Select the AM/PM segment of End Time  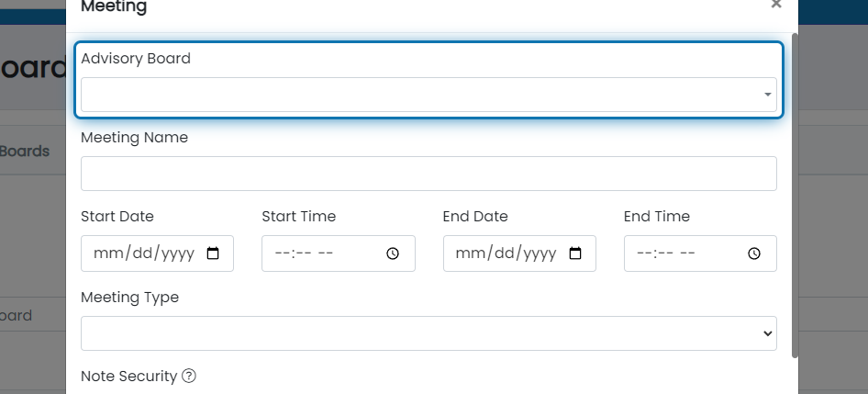tap(688, 253)
